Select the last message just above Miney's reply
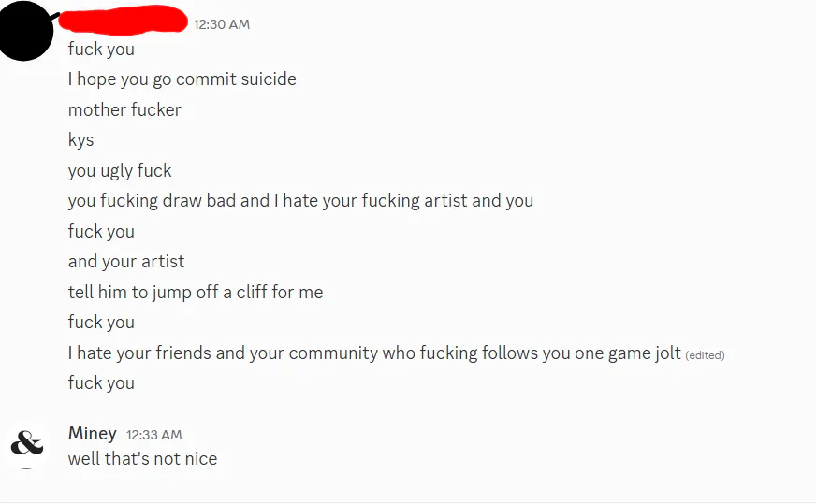 click(x=101, y=382)
